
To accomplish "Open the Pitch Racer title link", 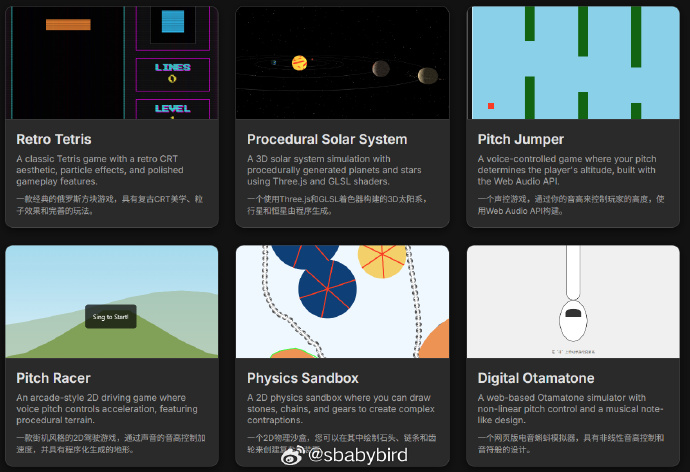I will [53, 378].
